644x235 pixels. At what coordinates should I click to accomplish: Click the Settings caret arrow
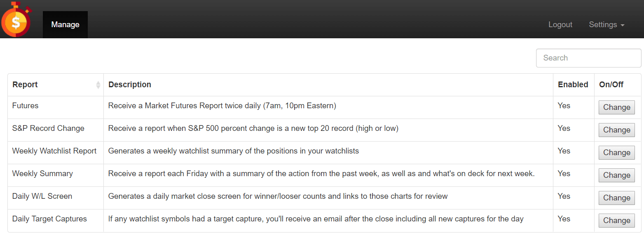coord(623,26)
